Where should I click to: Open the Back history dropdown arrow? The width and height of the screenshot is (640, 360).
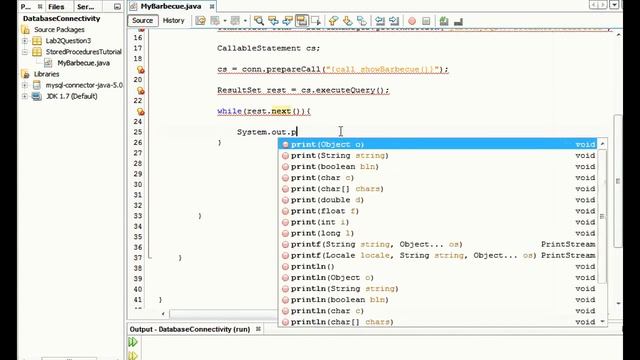pyautogui.click(x=225, y=21)
